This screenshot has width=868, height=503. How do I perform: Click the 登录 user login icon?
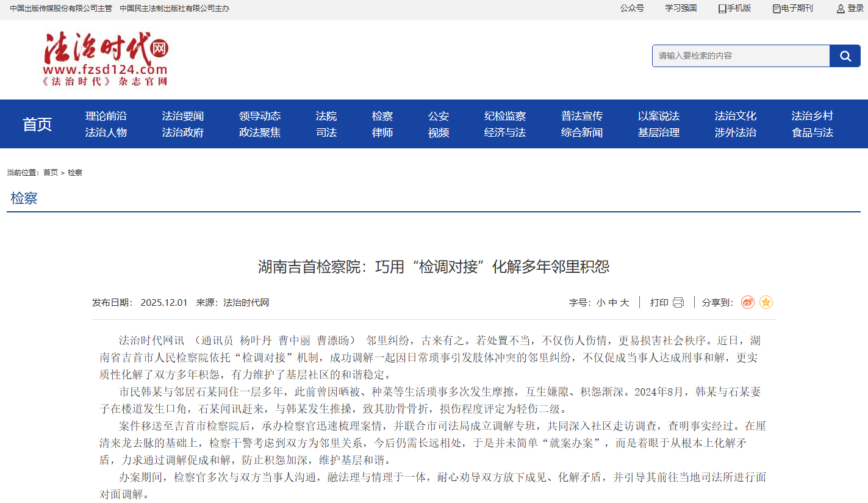pyautogui.click(x=841, y=9)
